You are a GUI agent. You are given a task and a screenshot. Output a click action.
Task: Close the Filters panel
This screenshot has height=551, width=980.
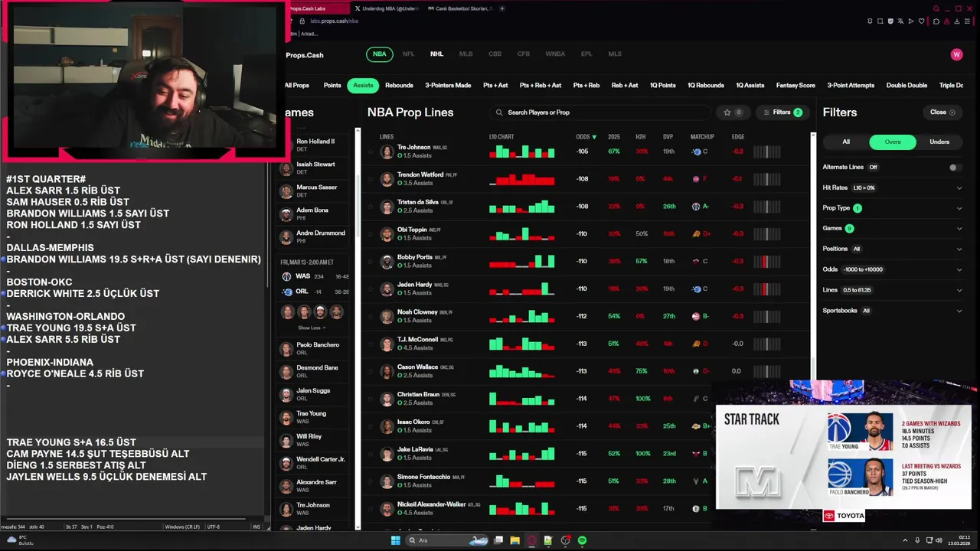tap(942, 112)
